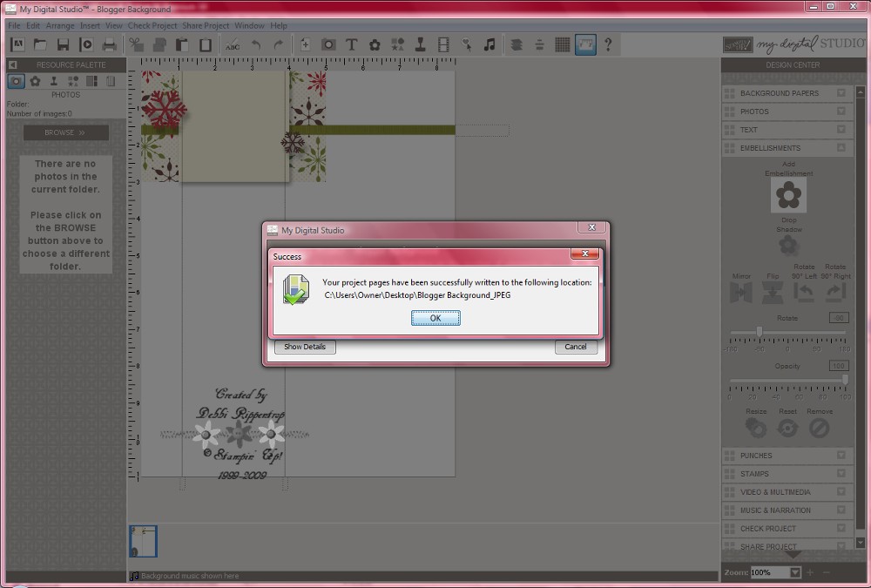Click the save floppy disk icon

click(x=63, y=44)
